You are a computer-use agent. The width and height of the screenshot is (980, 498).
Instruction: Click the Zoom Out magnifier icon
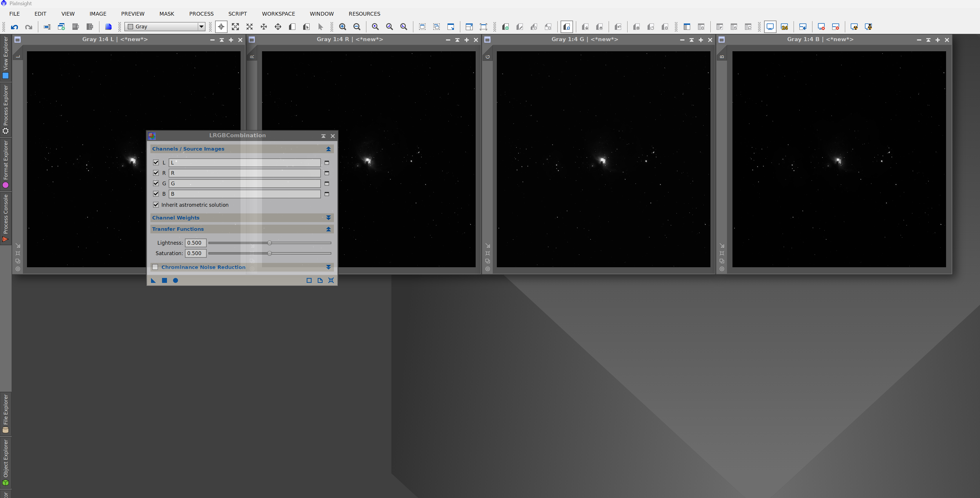tap(357, 27)
